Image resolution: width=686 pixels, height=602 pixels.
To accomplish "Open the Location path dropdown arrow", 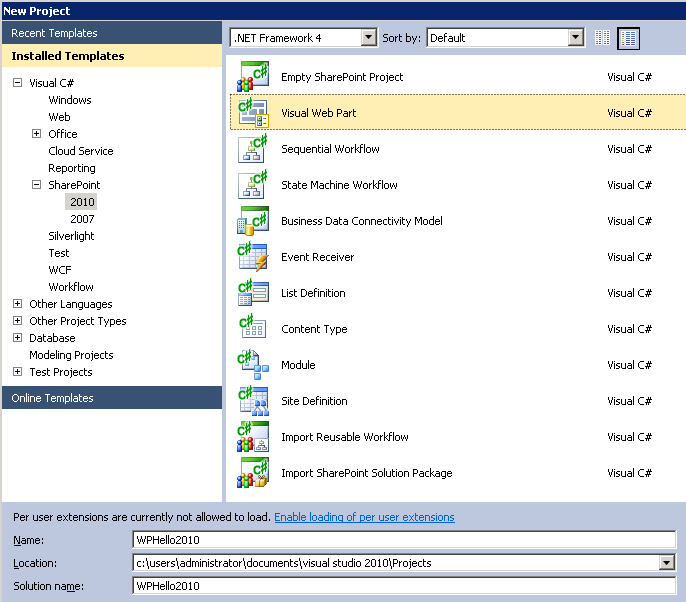I will tap(666, 563).
